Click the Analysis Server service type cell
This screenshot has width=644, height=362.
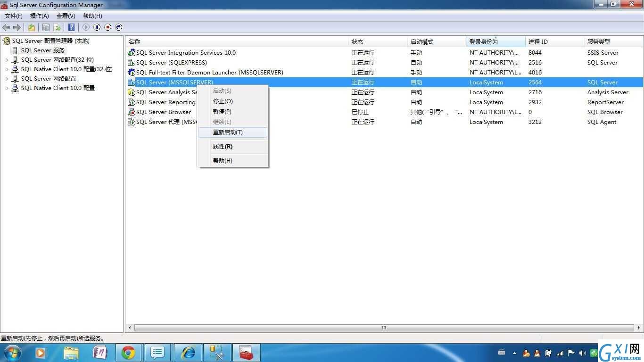click(608, 92)
